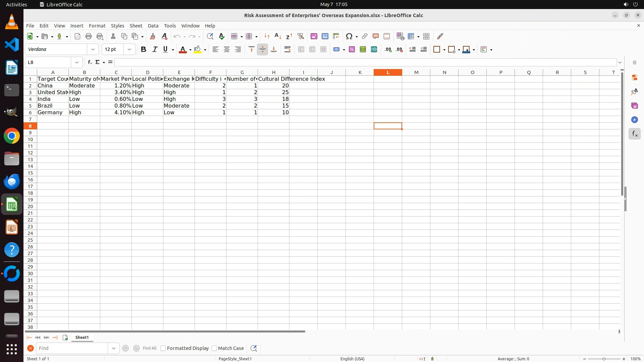Click the Sum sigma icon
This screenshot has height=362, width=644.
click(97, 62)
